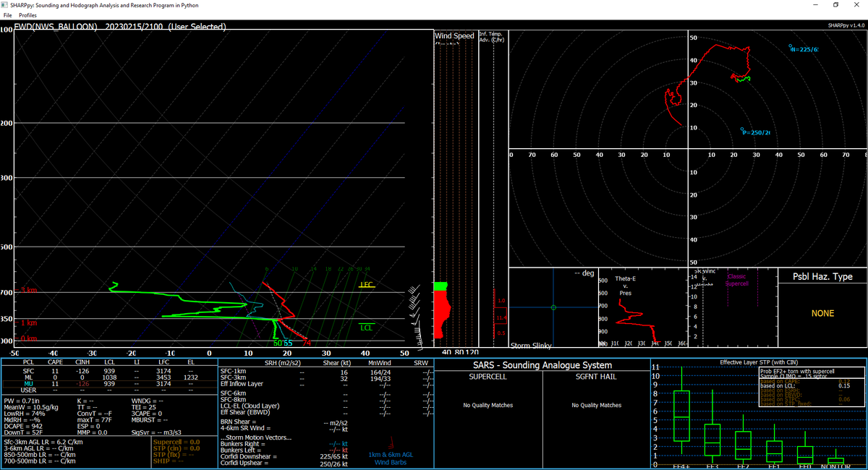Click the 11.4 temperature advection value

(501, 317)
